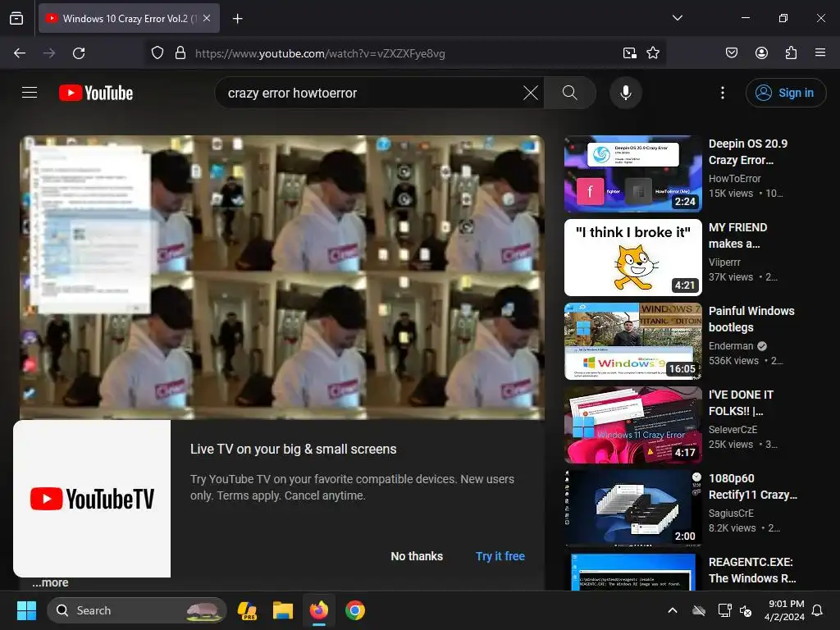
Task: Start search by voice with microphone
Action: coord(625,93)
